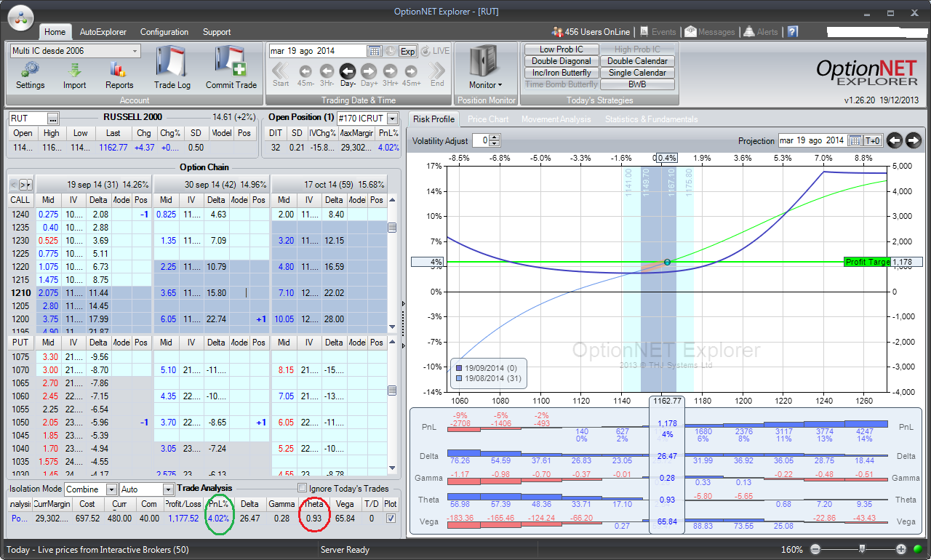Enable Ignore Today's Trades checkbox
931x560 pixels.
point(302,489)
